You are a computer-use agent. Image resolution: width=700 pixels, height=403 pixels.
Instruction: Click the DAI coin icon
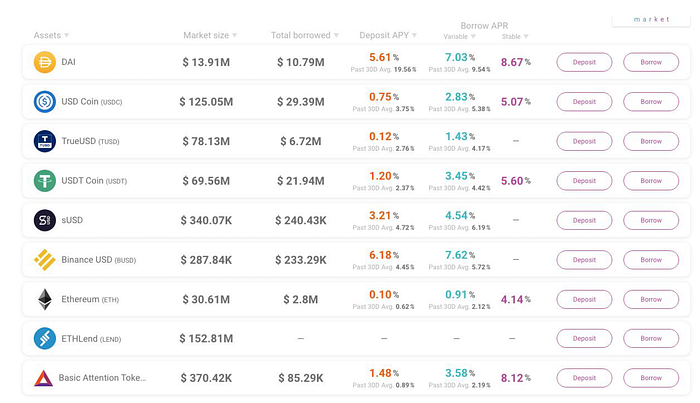click(45, 62)
